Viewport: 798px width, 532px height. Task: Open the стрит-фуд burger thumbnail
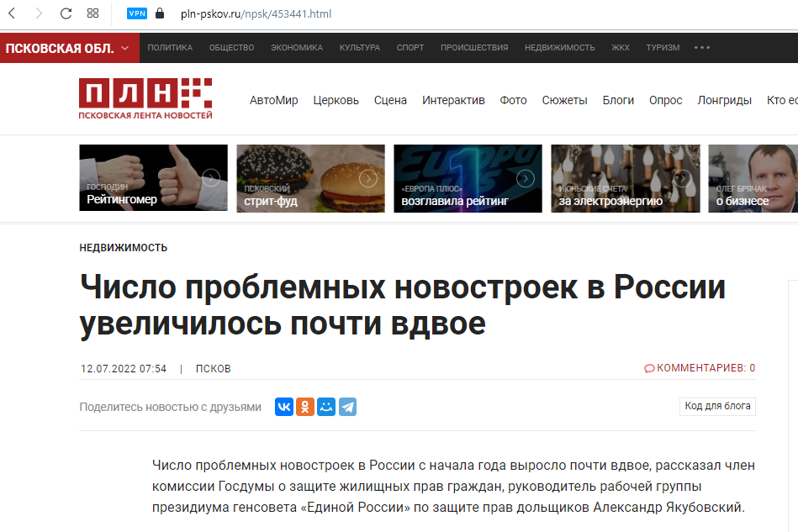tap(310, 178)
